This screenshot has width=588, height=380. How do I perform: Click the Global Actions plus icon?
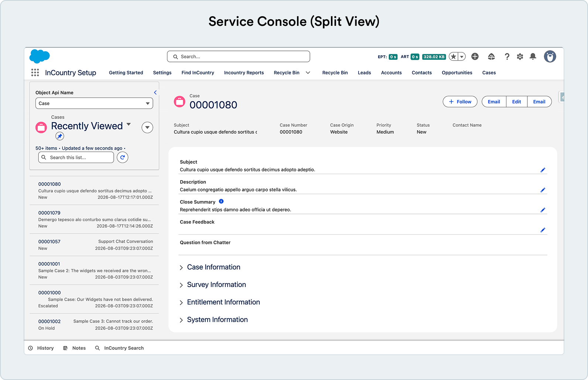475,56
